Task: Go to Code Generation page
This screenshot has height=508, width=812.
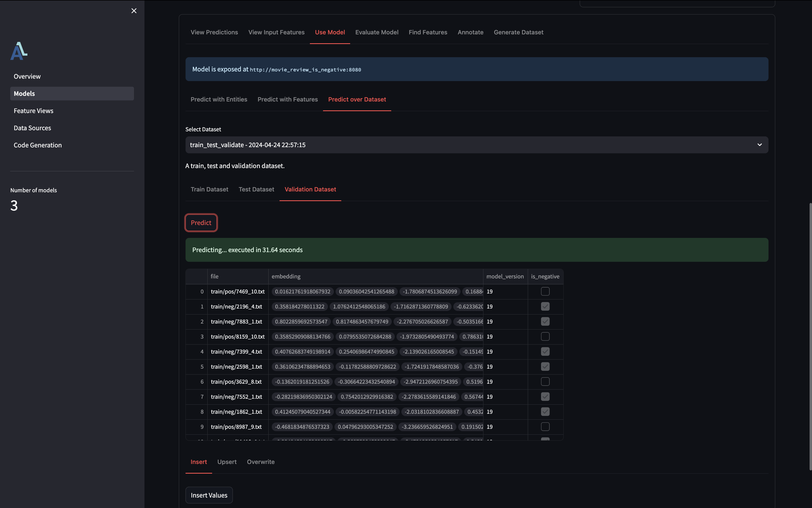Action: click(38, 145)
